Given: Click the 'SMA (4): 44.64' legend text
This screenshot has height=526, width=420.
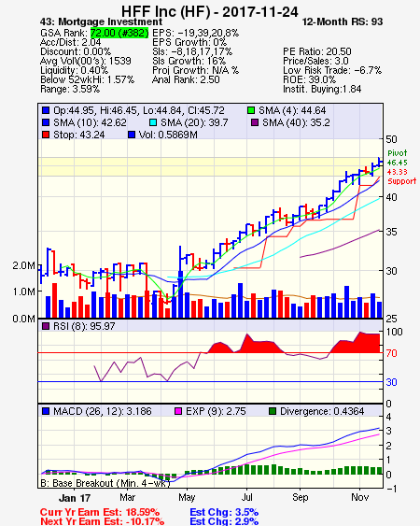Looking at the screenshot, I should [292, 110].
